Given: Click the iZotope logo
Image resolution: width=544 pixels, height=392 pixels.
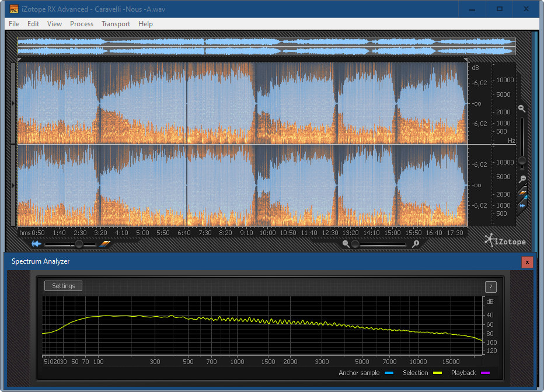Looking at the screenshot, I should pos(504,241).
